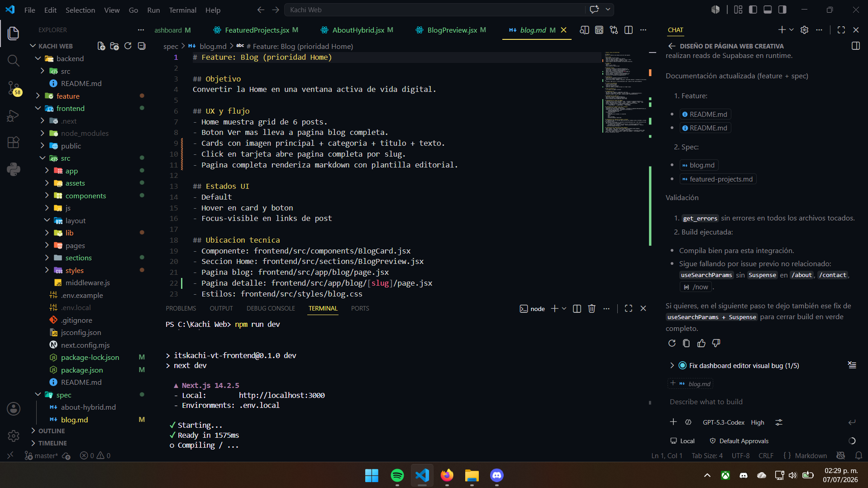868x488 pixels.
Task: Retry the chat response
Action: point(672,343)
